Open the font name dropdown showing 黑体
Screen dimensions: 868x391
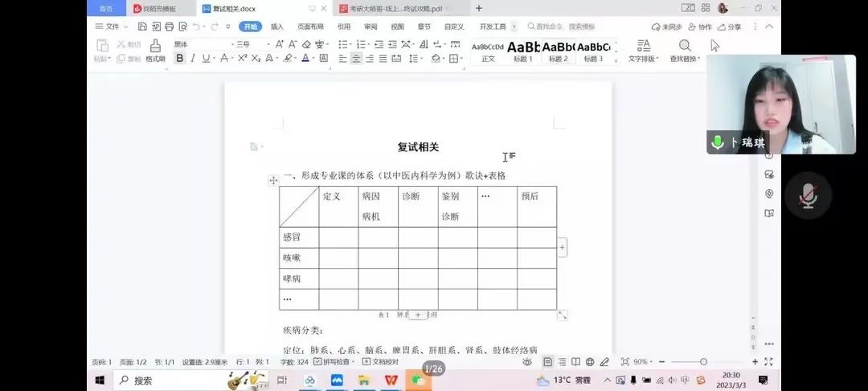203,44
